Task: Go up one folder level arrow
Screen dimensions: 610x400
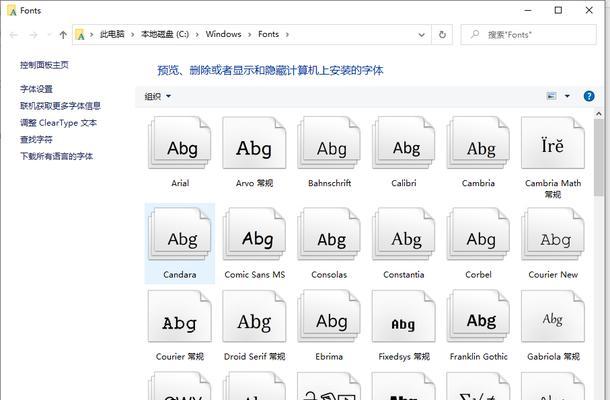Action: click(63, 35)
